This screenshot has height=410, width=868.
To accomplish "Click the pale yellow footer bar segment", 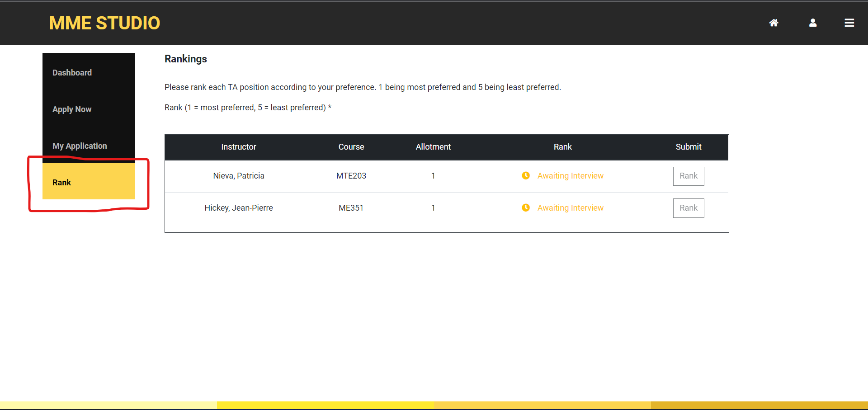I will (108, 405).
